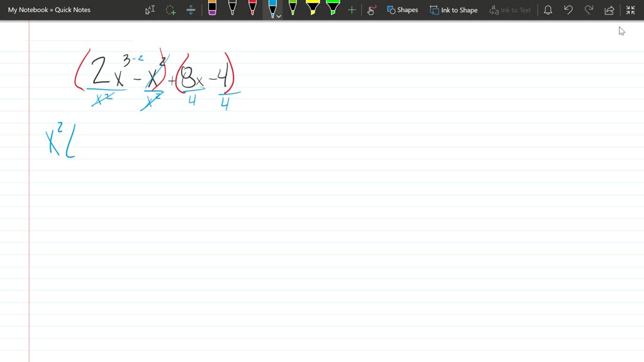
Task: Click Ink to Shape
Action: (453, 9)
